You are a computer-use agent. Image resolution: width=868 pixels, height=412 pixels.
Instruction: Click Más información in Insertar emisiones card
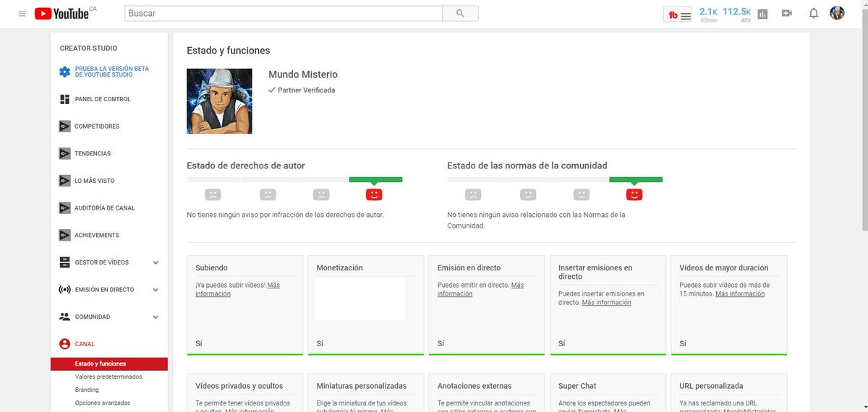(x=606, y=303)
